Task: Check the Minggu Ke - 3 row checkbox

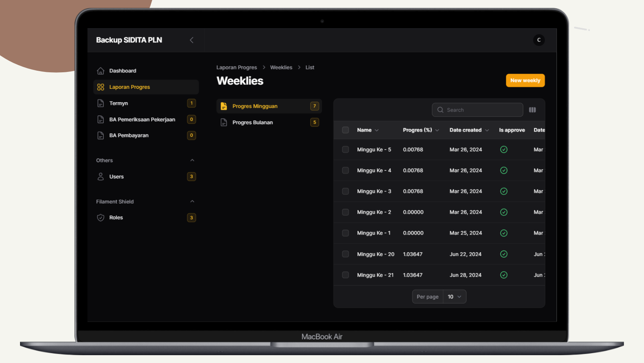Action: 346,191
